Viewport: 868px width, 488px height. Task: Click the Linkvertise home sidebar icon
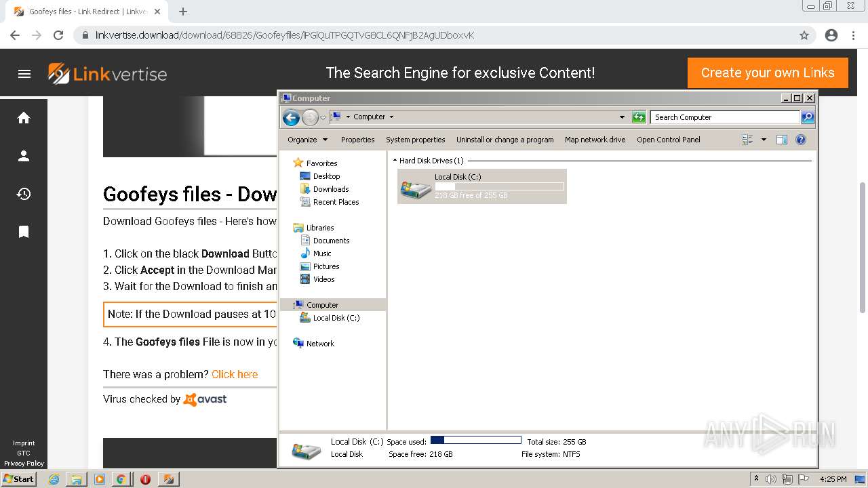(x=24, y=118)
